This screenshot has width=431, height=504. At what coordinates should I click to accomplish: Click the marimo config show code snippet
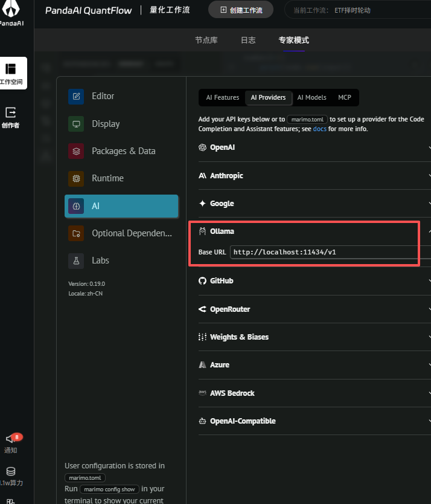tap(109, 489)
